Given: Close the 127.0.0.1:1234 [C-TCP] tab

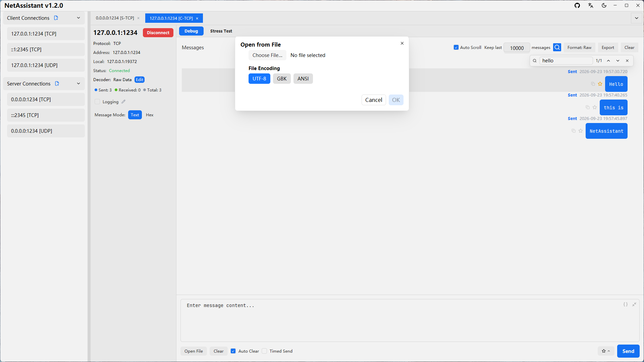Looking at the screenshot, I should pos(197,18).
